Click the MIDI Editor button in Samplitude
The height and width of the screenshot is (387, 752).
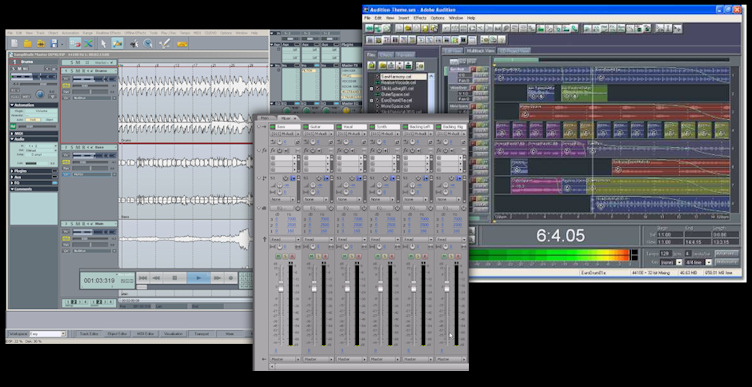pyautogui.click(x=145, y=333)
